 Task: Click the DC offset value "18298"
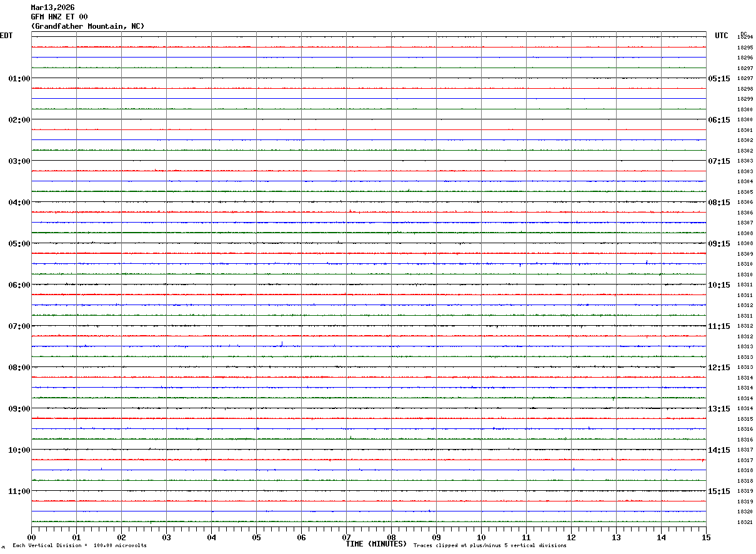click(745, 89)
